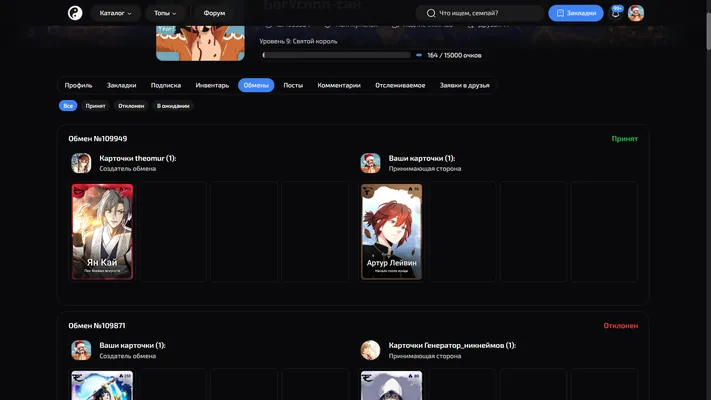Click 'Уровень 9: Святой король' text
The height and width of the screenshot is (400, 711).
[x=298, y=41]
